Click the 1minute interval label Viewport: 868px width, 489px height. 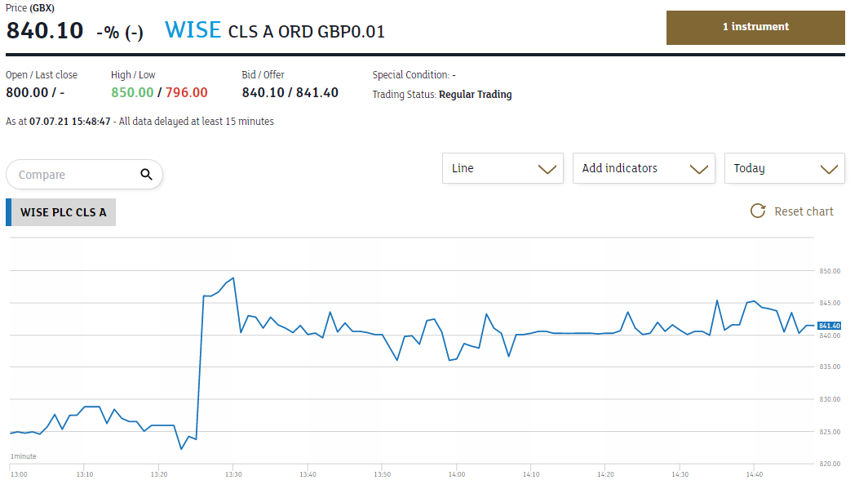[23, 456]
